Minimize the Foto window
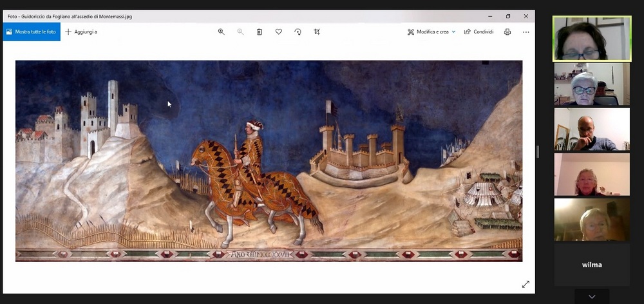This screenshot has height=304, width=644. click(x=490, y=17)
